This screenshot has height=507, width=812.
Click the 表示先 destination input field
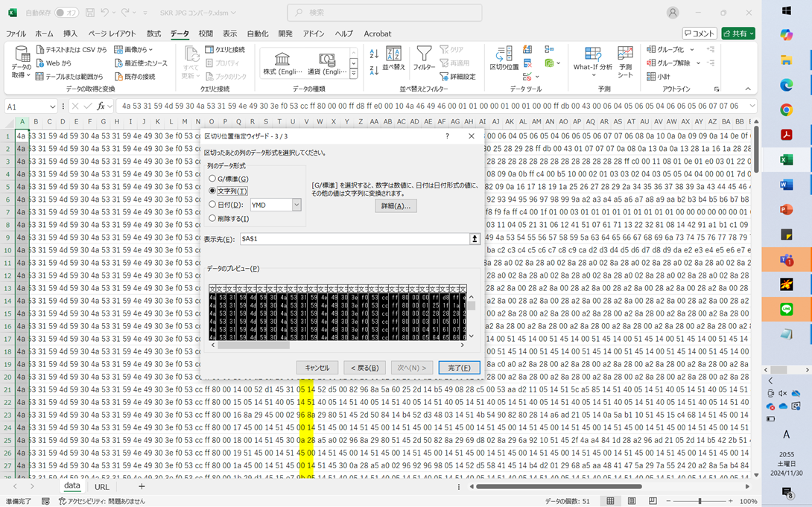tap(354, 238)
